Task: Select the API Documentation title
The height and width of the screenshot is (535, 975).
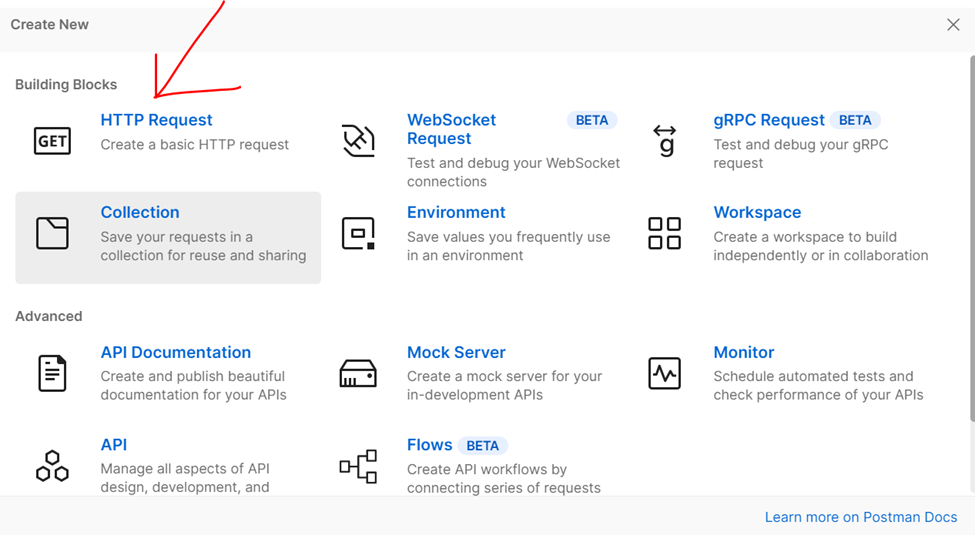Action: [x=176, y=353]
